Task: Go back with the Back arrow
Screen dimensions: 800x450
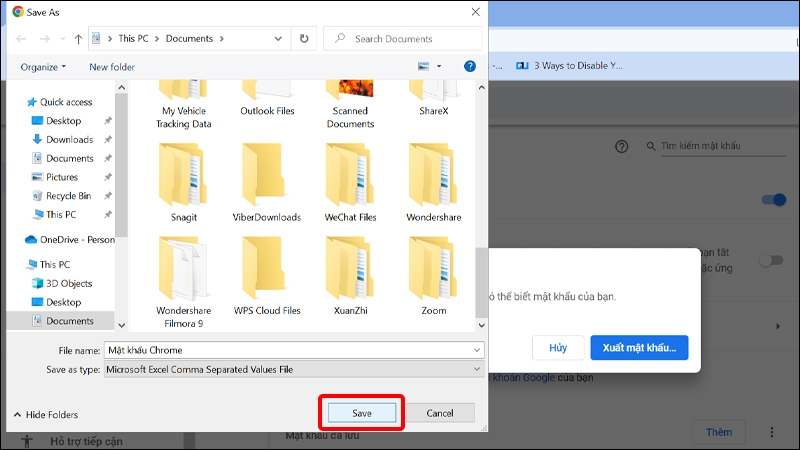Action: tap(21, 39)
